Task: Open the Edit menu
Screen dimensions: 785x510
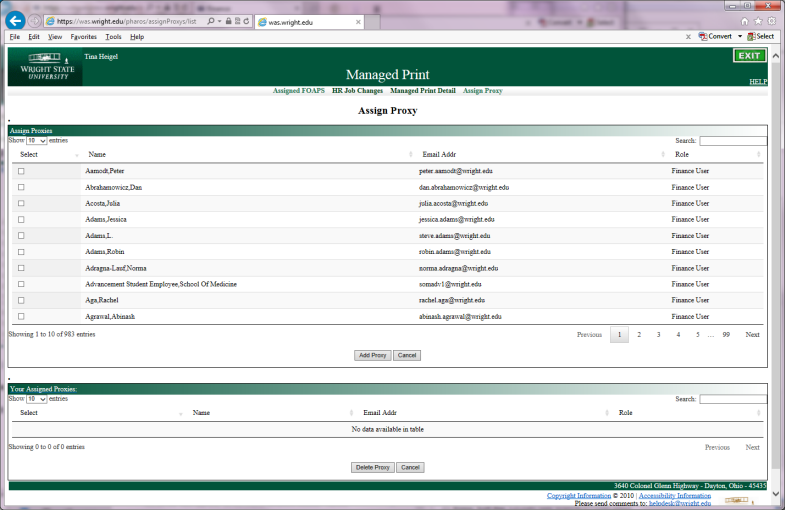Action: pyautogui.click(x=34, y=37)
